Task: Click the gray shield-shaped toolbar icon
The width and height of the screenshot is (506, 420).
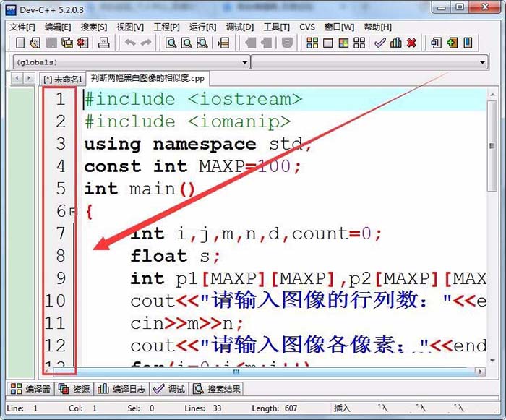Action: click(287, 43)
